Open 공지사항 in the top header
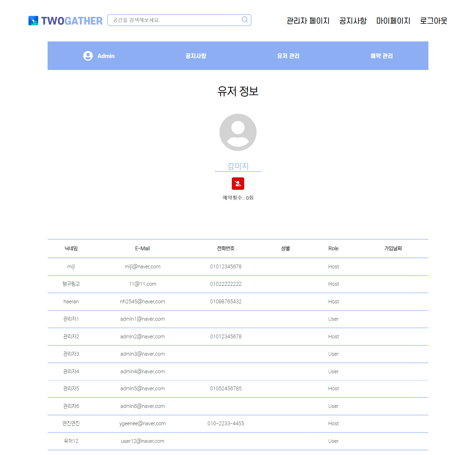The height and width of the screenshot is (455, 476). [x=353, y=21]
